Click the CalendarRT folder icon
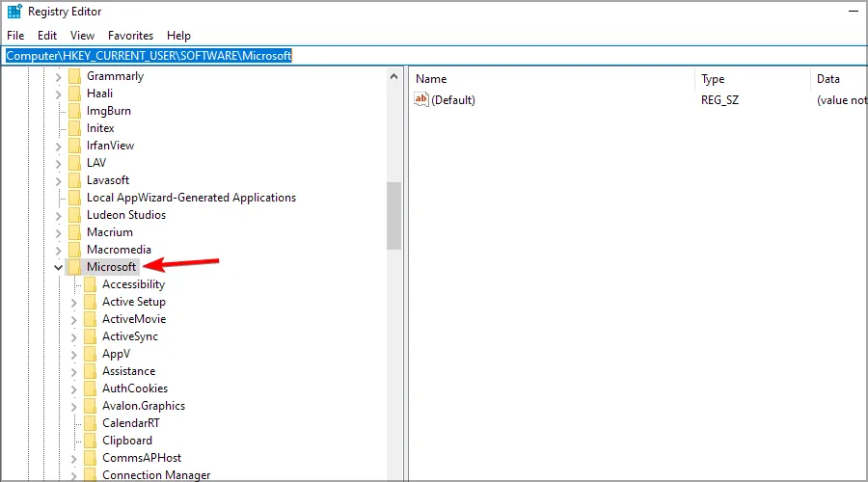This screenshot has height=482, width=868. click(91, 423)
